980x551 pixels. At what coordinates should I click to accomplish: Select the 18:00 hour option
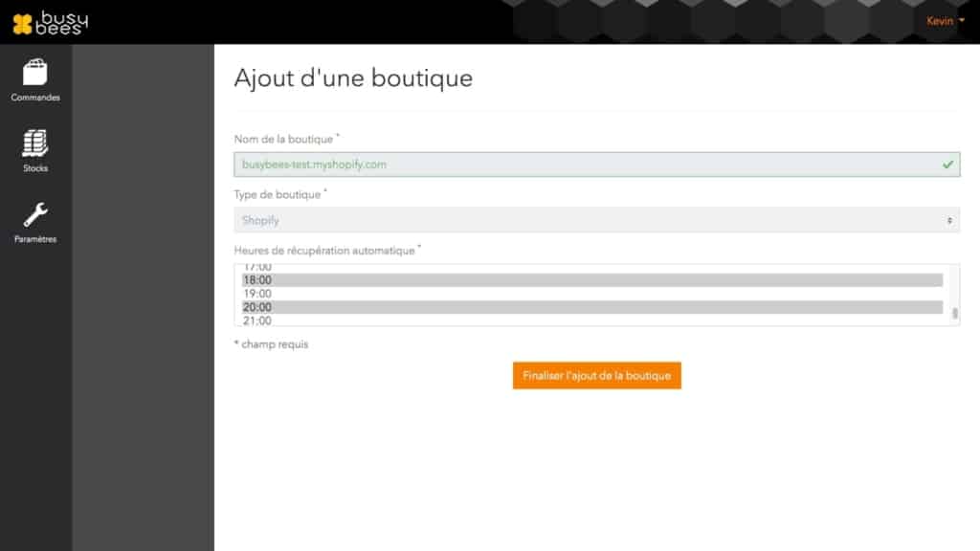[591, 280]
